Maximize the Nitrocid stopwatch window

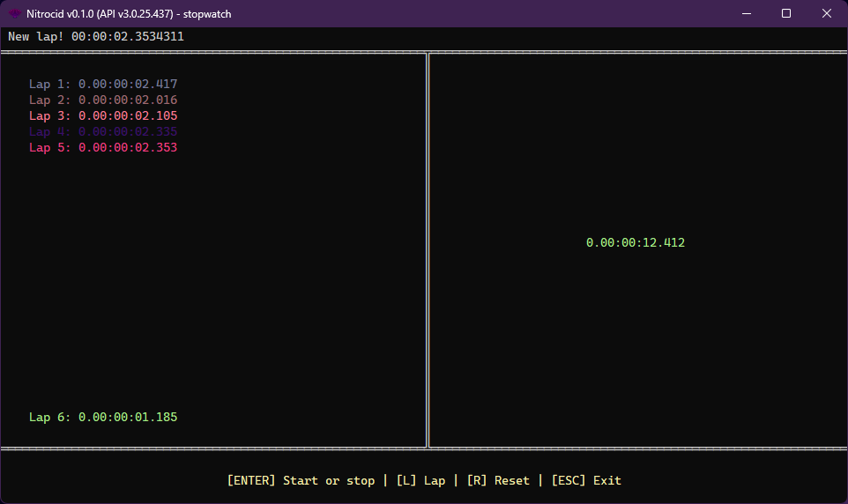[x=786, y=13]
